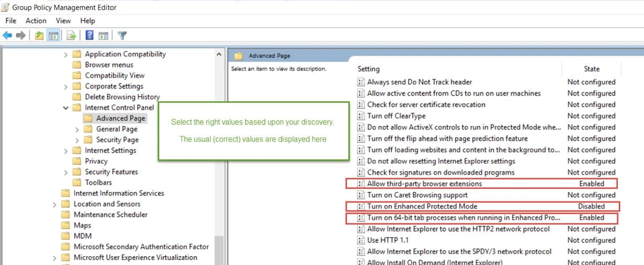
Task: Click the Forward arrow toolbar icon
Action: coord(21,36)
